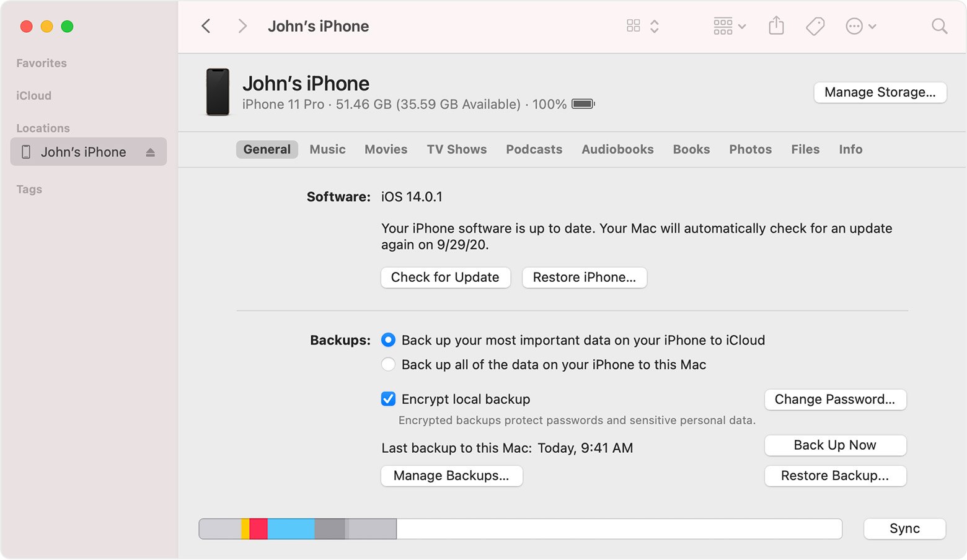Click the dark gray storage bar segment
The width and height of the screenshot is (967, 560).
coord(330,529)
